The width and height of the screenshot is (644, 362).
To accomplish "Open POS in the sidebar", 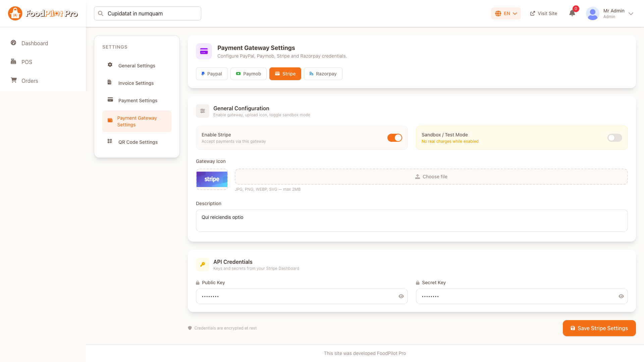I will tap(43, 62).
